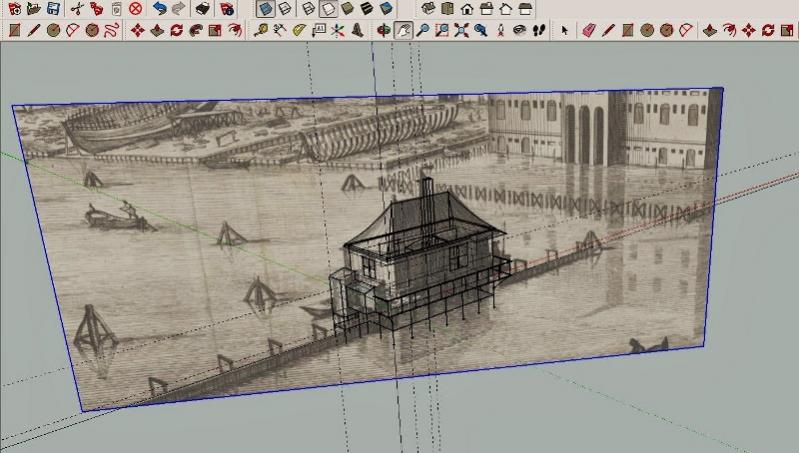Enable Hidden Line style with white box icon
The height and width of the screenshot is (453, 799).
328,8
